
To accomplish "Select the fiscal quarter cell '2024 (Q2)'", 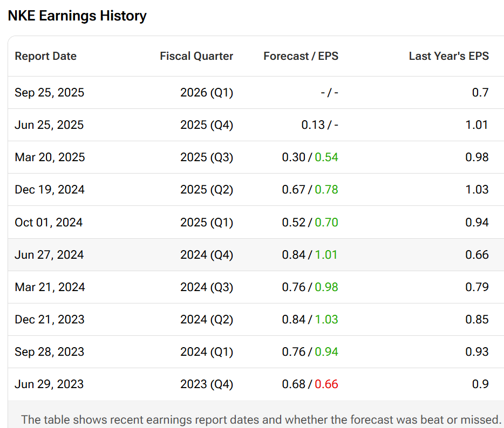I will coord(207,320).
